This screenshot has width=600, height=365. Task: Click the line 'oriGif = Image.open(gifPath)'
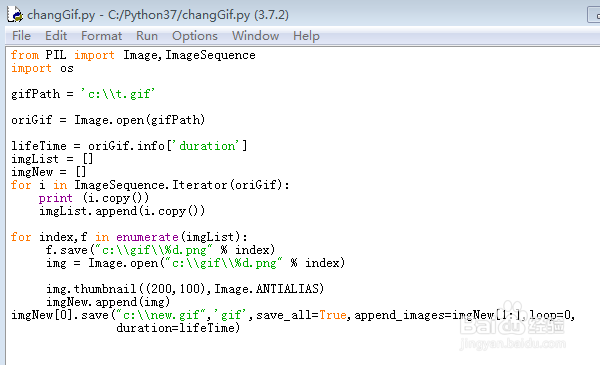(x=108, y=120)
